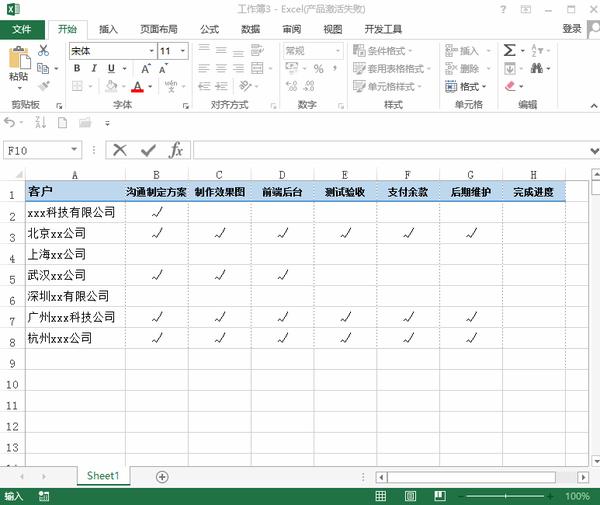This screenshot has height=505, width=600.
Task: Switch to the 页面布局 tab
Action: click(x=159, y=29)
